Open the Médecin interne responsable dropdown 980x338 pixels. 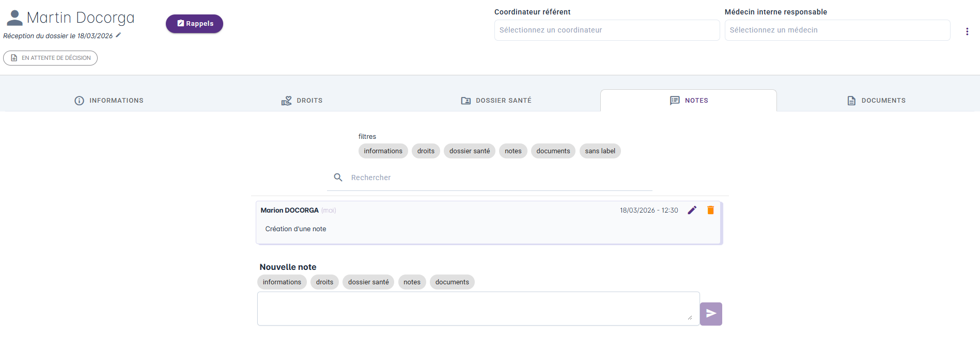(x=837, y=30)
